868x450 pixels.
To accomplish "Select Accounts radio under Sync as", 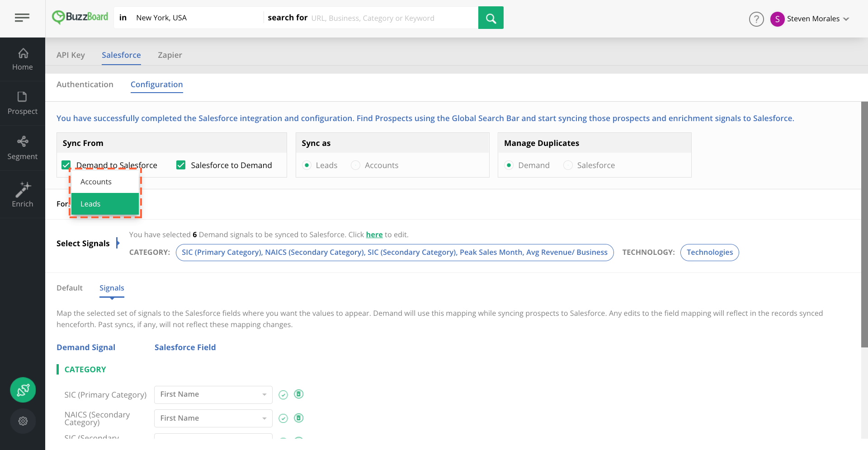I will click(x=356, y=165).
